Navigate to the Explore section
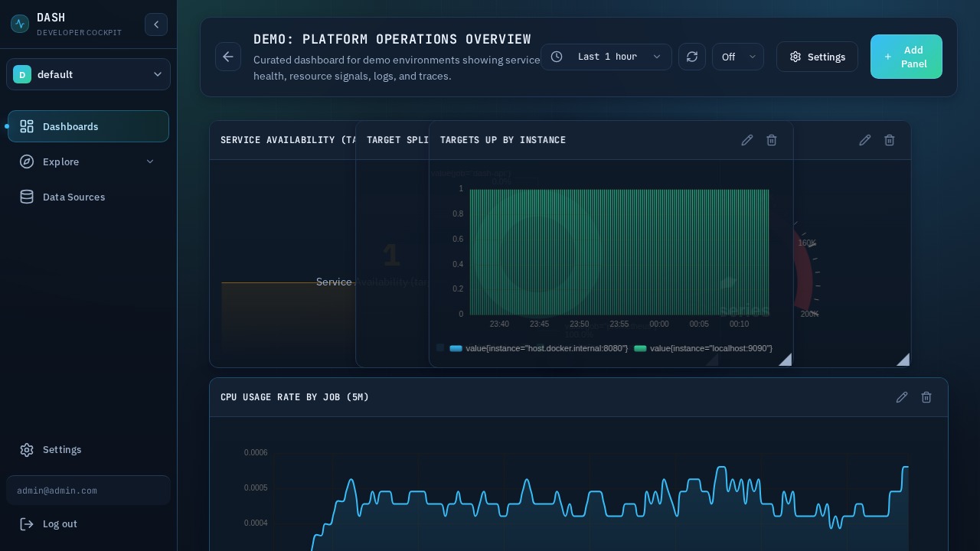The width and height of the screenshot is (980, 551). [x=60, y=161]
